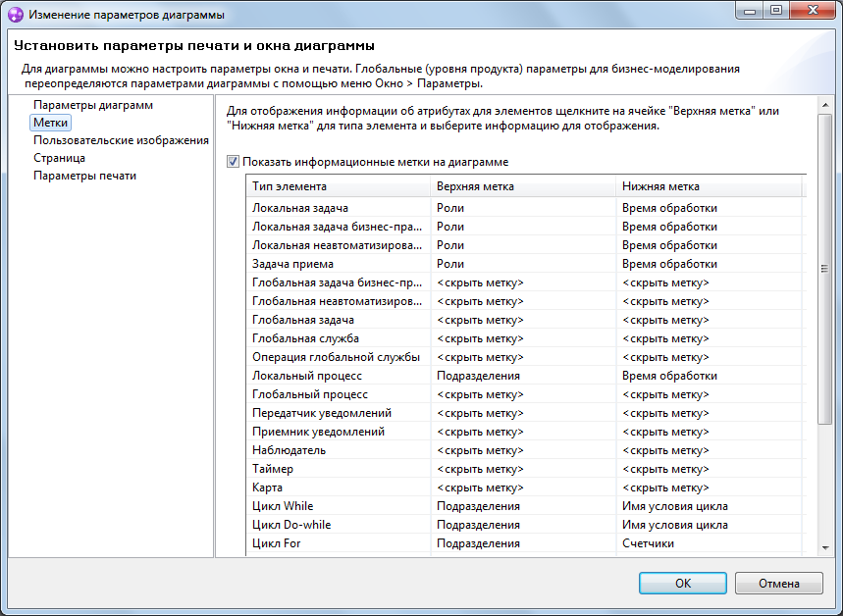The width and height of the screenshot is (843, 616).
Task: Open top label cell for 'Глобальная задача'
Action: [522, 320]
